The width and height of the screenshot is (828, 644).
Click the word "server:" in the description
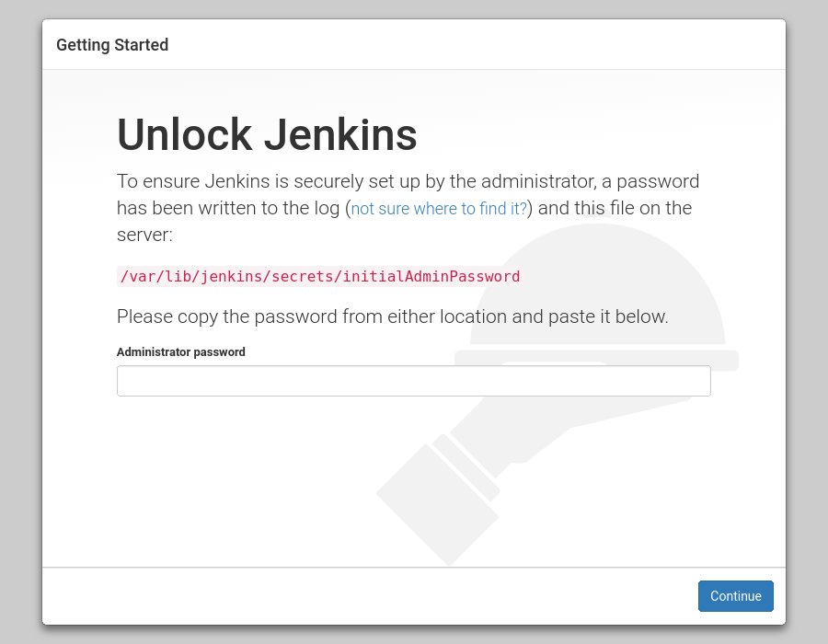click(144, 235)
